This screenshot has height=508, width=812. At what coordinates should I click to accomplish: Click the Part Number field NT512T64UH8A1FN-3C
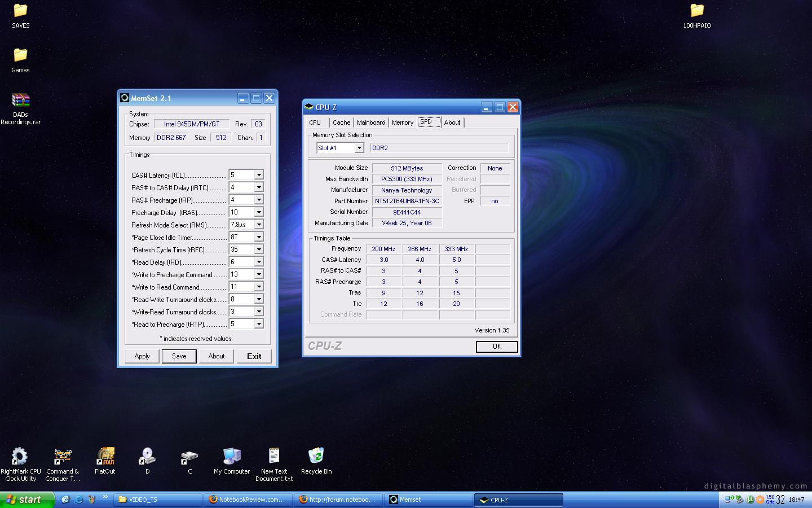click(407, 201)
